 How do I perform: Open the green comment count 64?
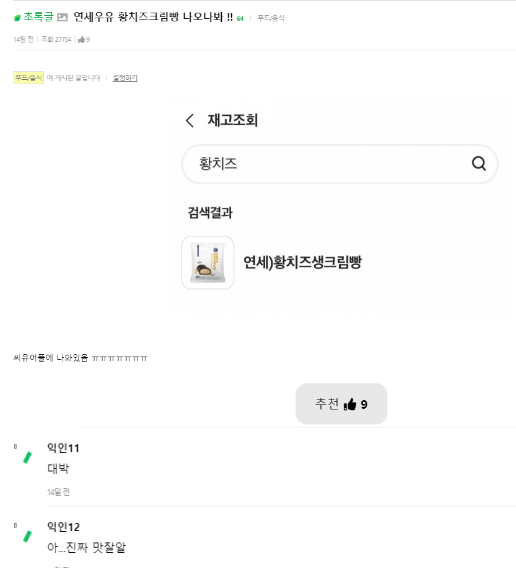240,18
